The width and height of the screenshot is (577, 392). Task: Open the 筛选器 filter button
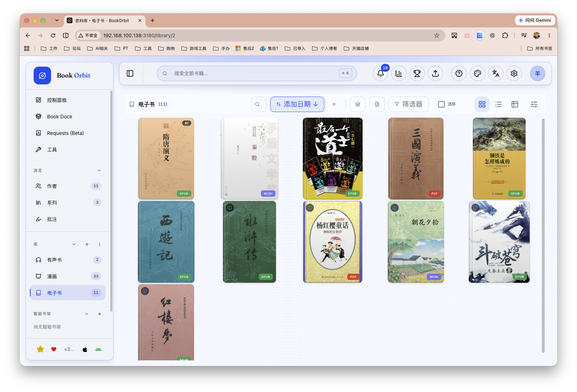409,104
